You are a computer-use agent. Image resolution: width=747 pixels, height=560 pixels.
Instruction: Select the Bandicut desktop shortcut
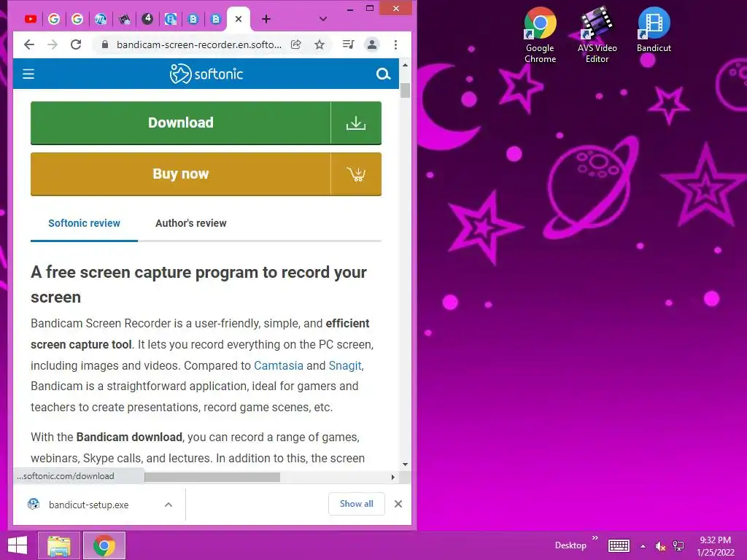654,29
